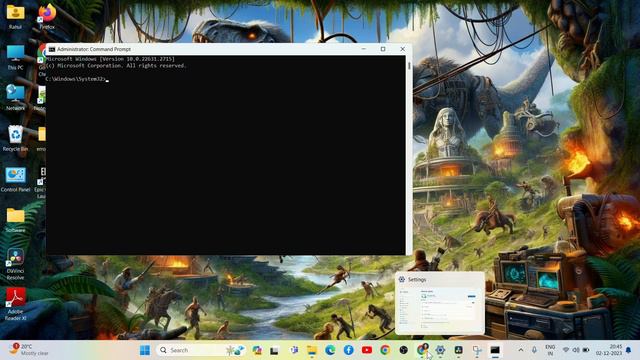Open Facebook from the taskbar
Viewport: 640px width, 360px height.
(349, 350)
